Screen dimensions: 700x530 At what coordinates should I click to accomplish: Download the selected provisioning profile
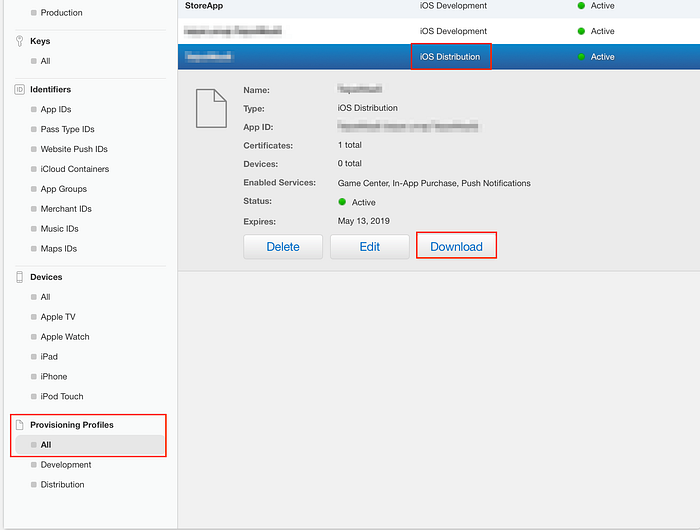(x=456, y=246)
